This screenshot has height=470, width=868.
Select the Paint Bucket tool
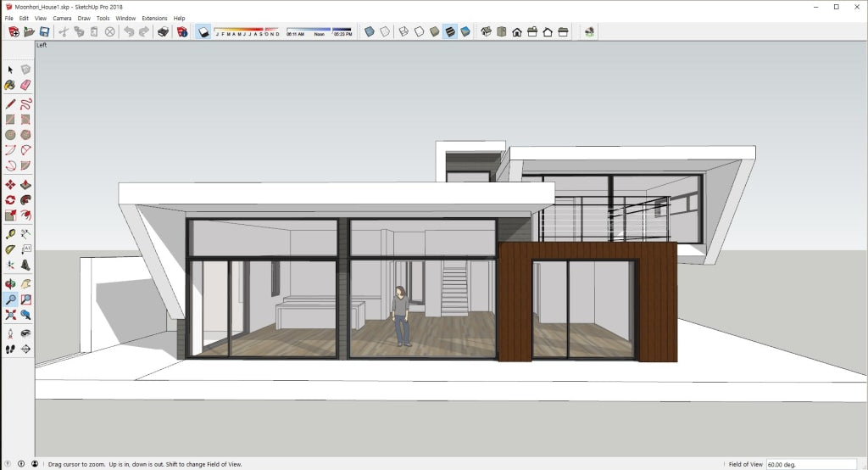pyautogui.click(x=10, y=85)
